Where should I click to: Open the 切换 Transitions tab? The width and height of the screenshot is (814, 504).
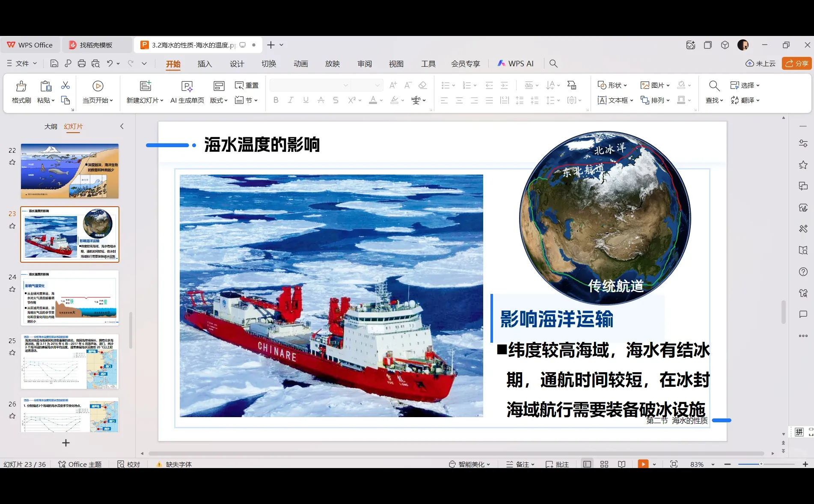click(269, 64)
